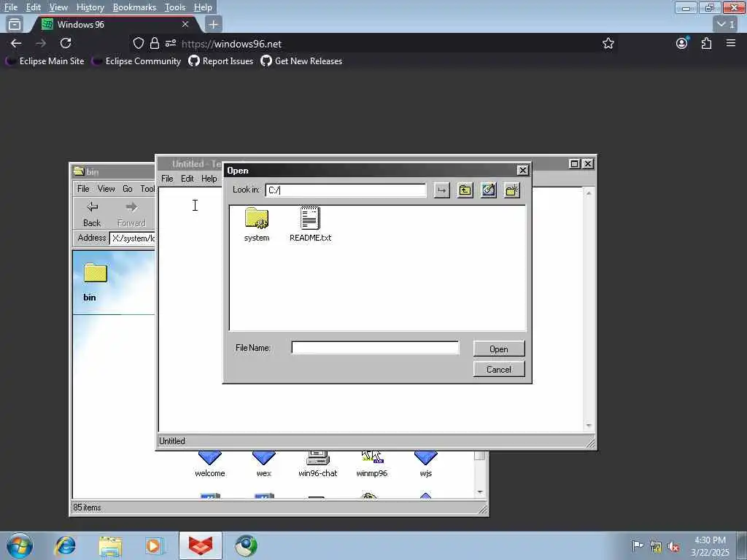Image resolution: width=747 pixels, height=560 pixels.
Task: Open the text editor Edit menu
Action: click(x=187, y=179)
